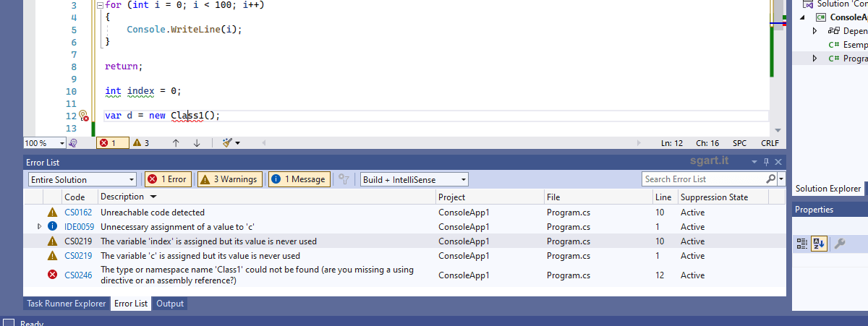Click the code cleanup broom icon
Image resolution: width=868 pixels, height=326 pixels.
(x=229, y=143)
